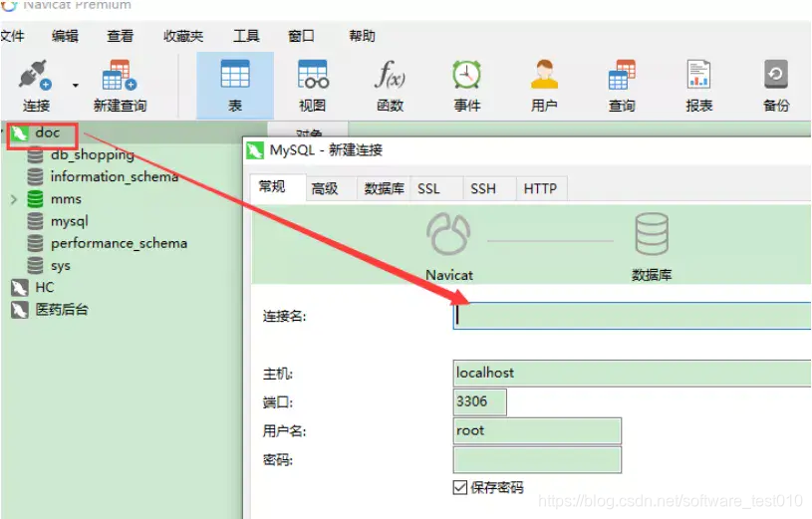This screenshot has width=812, height=519.
Task: Select the information_schema database
Action: [115, 176]
